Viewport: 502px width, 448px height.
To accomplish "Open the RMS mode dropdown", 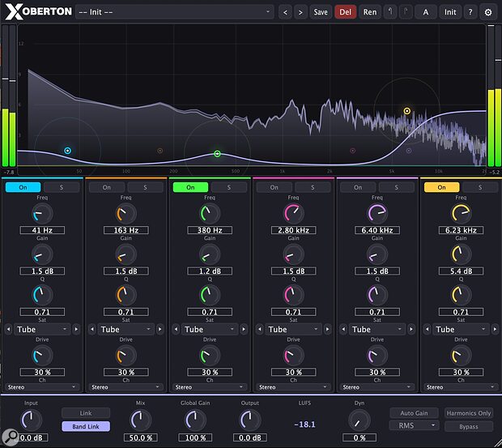I will coord(414,425).
